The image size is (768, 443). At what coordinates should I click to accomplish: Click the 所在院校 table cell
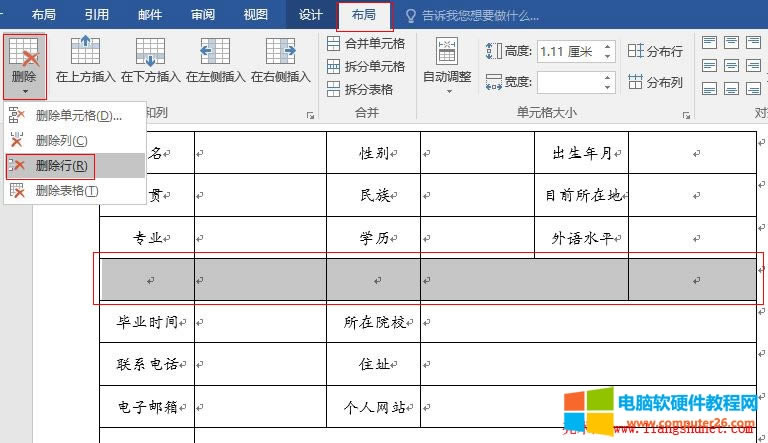pos(374,322)
